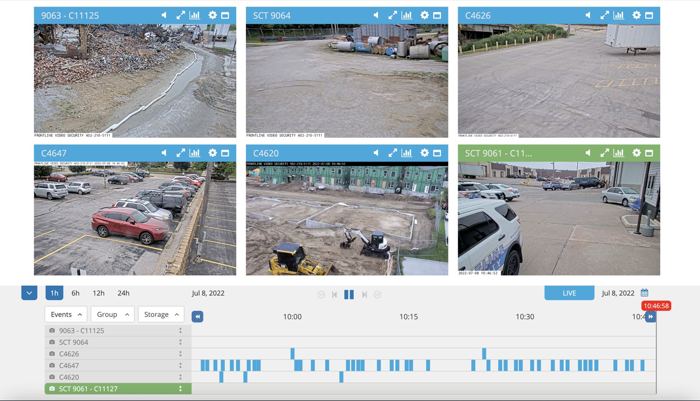Viewport: 700px width, 401px height.
Task: Expand the C4647 parking lot camera
Action: pos(180,153)
